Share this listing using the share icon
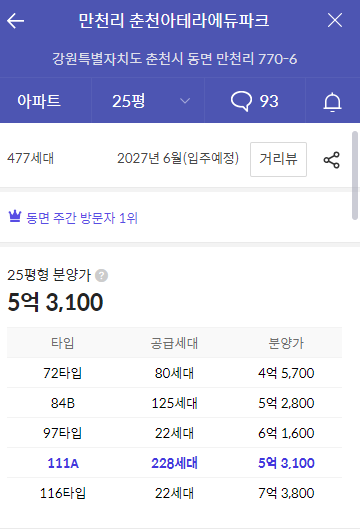The width and height of the screenshot is (360, 529). point(332,160)
